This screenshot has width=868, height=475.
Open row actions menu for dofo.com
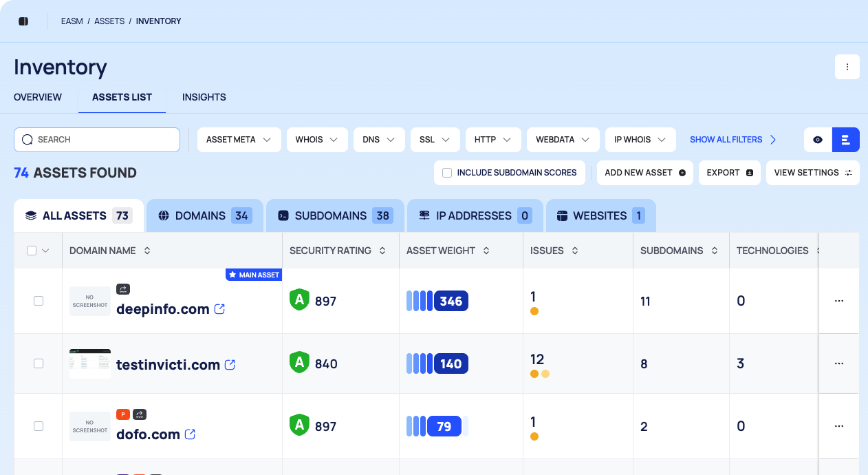tap(839, 426)
